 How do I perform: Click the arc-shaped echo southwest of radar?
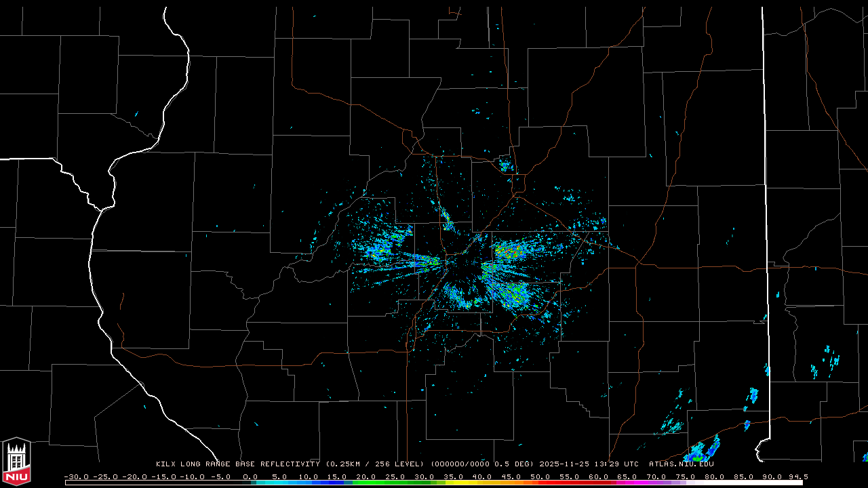pos(458,298)
